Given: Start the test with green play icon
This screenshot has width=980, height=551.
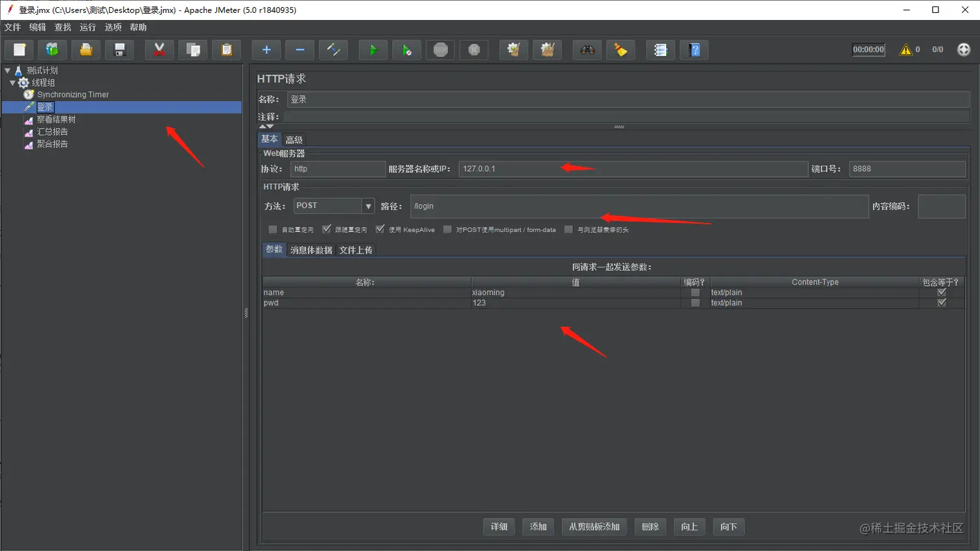Looking at the screenshot, I should [x=373, y=50].
